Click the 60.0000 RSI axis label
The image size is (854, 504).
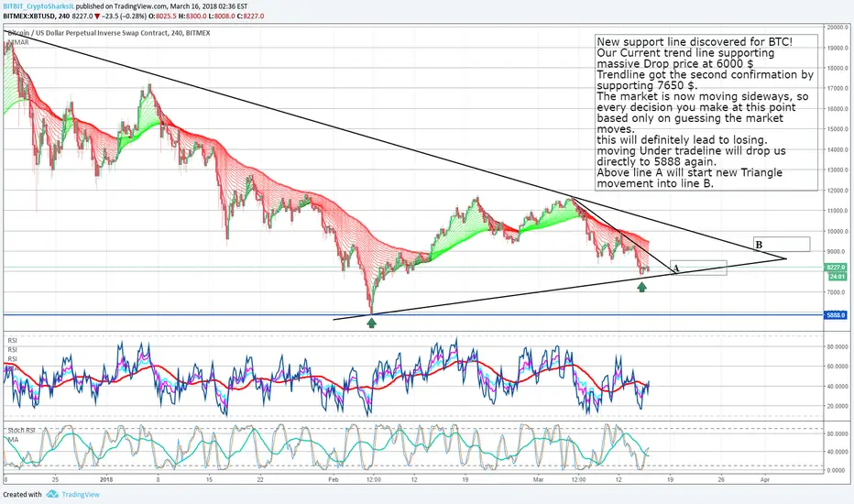[838, 367]
